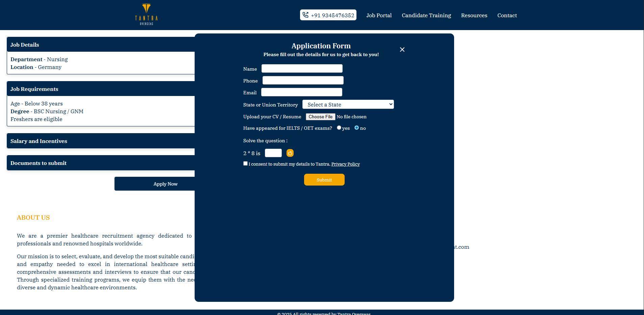Close the Application Form dialog
Viewport: 644px width, 315px height.
pyautogui.click(x=402, y=50)
